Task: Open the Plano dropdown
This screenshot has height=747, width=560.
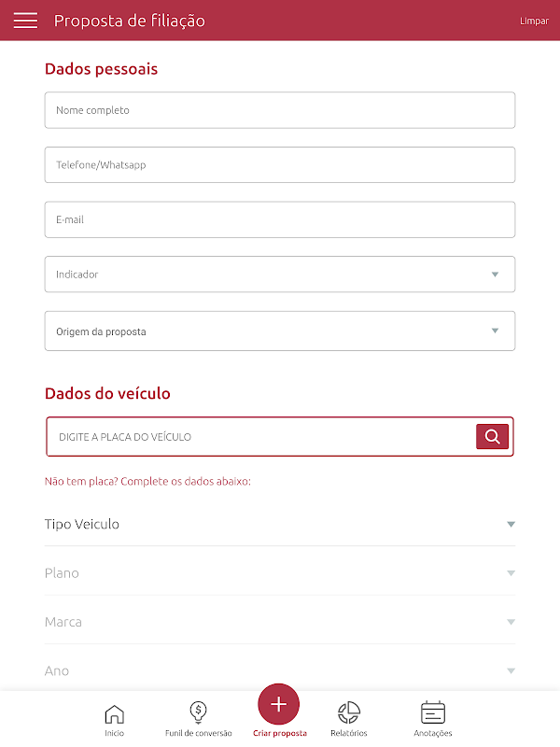Action: click(280, 572)
